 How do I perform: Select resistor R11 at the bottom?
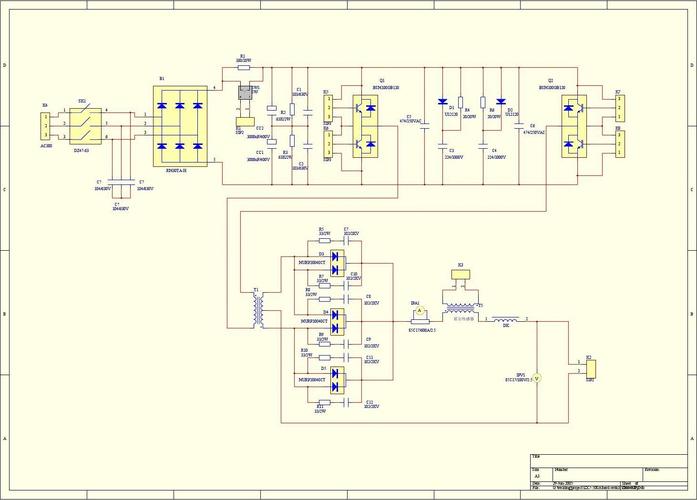pyautogui.click(x=324, y=403)
